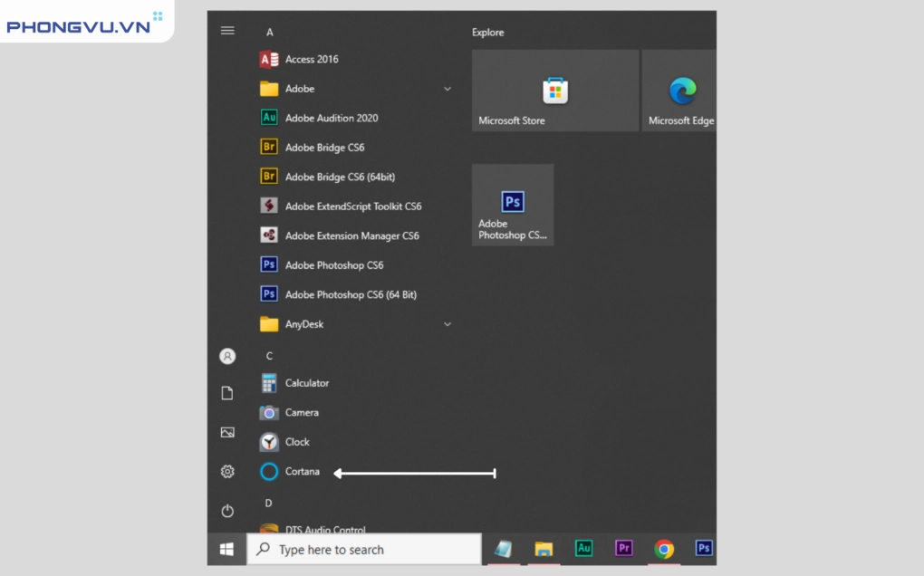Image resolution: width=924 pixels, height=576 pixels.
Task: Open Access 2016 from the app list
Action: coord(311,60)
